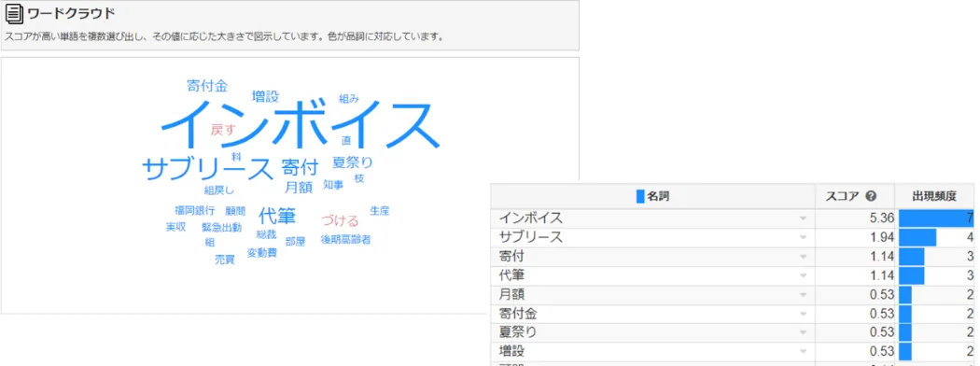Click 代筆 in the word cloud
Image resolution: width=980 pixels, height=366 pixels.
pyautogui.click(x=277, y=216)
